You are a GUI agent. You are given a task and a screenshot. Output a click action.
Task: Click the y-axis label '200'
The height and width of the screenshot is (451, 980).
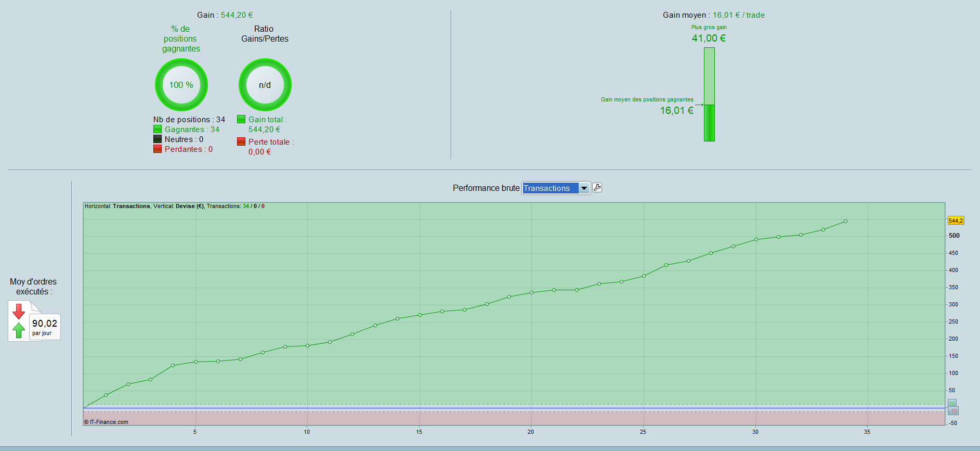point(953,339)
